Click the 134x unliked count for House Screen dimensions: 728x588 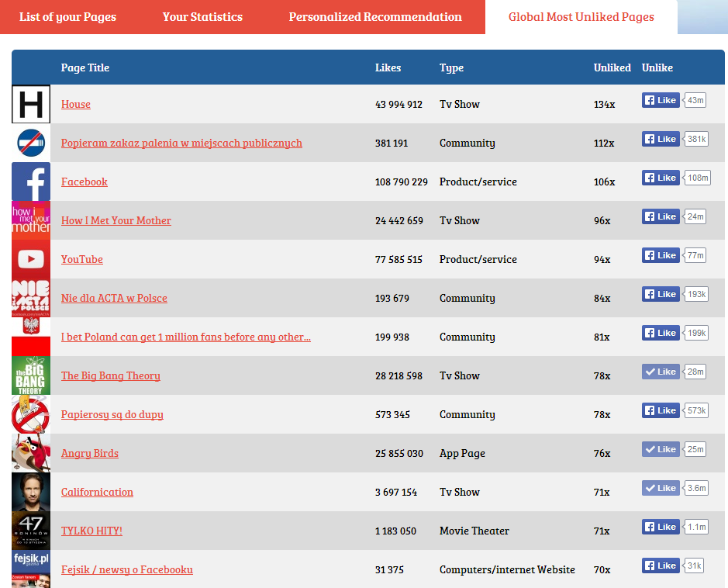point(604,105)
